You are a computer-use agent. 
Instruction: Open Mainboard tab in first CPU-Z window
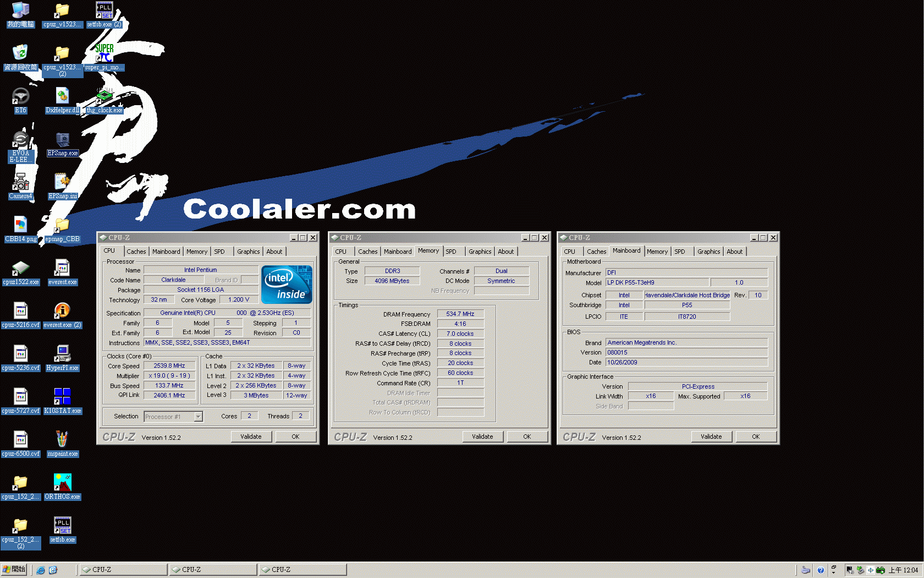tap(166, 252)
